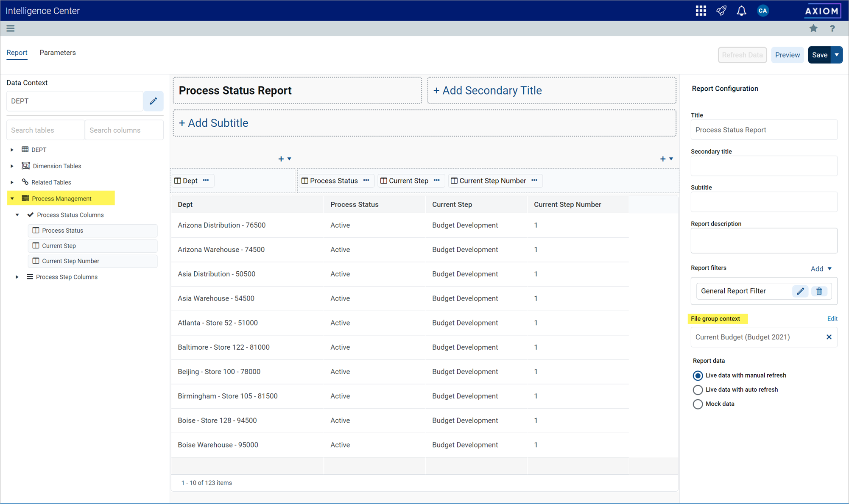Open the hamburger navigation menu
The height and width of the screenshot is (504, 849).
(11, 28)
